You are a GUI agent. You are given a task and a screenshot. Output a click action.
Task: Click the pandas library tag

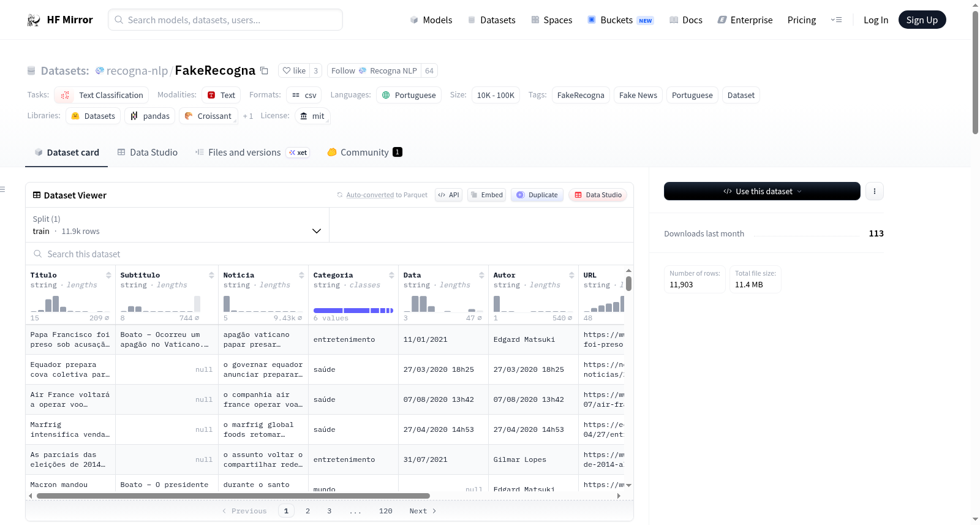(150, 116)
